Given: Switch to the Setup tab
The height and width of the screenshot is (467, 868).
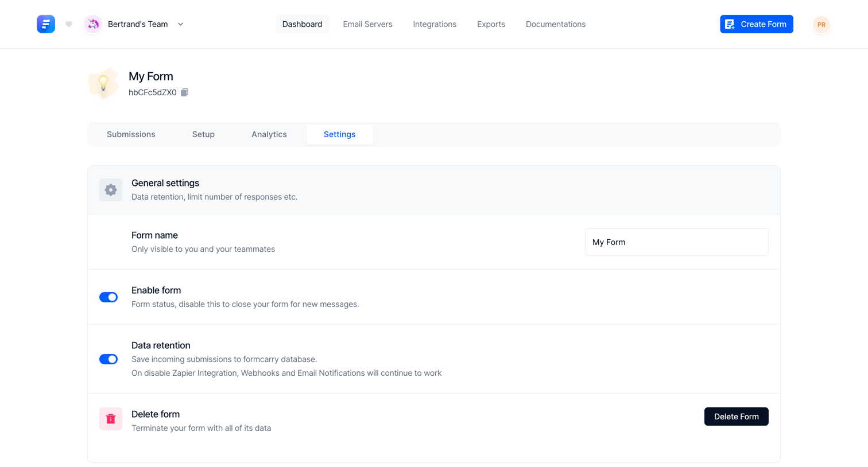Looking at the screenshot, I should [x=203, y=134].
